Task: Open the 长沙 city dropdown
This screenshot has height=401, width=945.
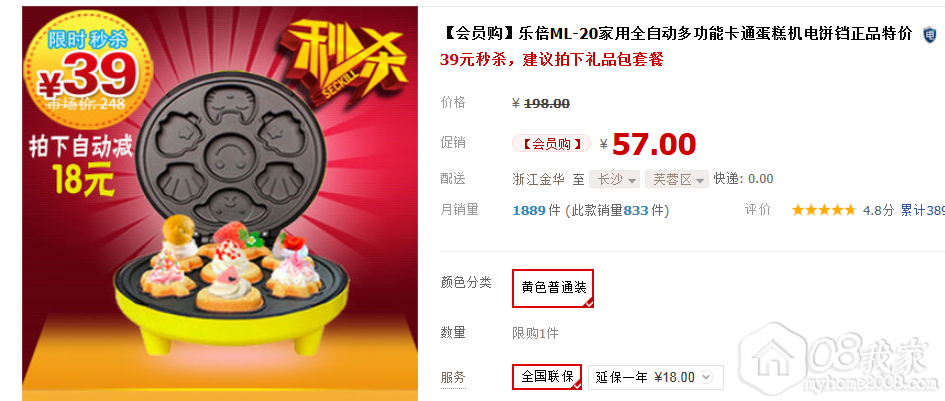Action: coord(615,179)
